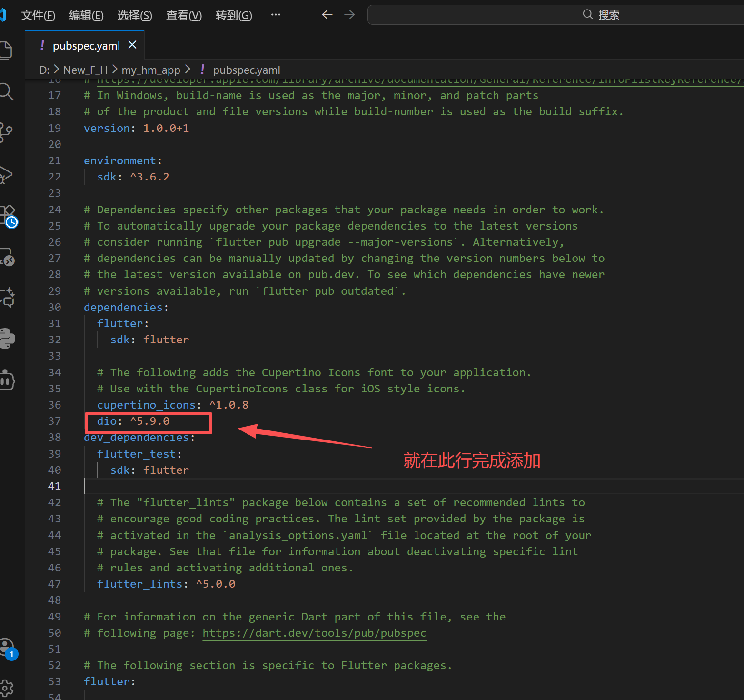744x700 pixels.
Task: Open the robot assistant view icon
Action: tap(7, 380)
